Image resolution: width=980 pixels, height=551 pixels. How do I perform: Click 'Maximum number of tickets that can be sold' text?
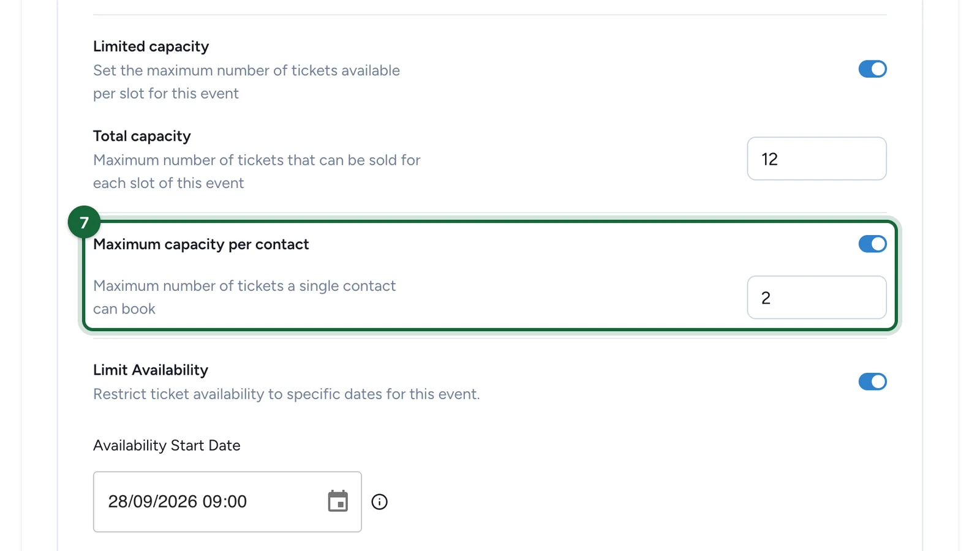coord(257,171)
